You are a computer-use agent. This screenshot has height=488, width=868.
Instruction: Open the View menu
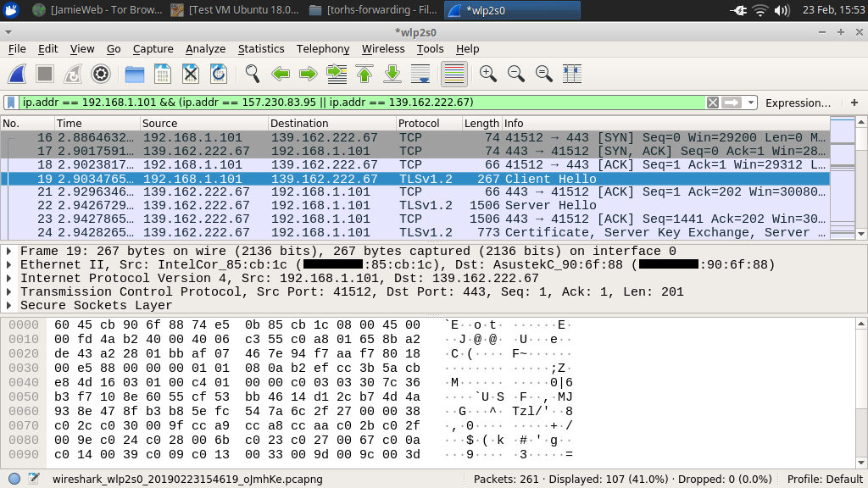tap(82, 48)
